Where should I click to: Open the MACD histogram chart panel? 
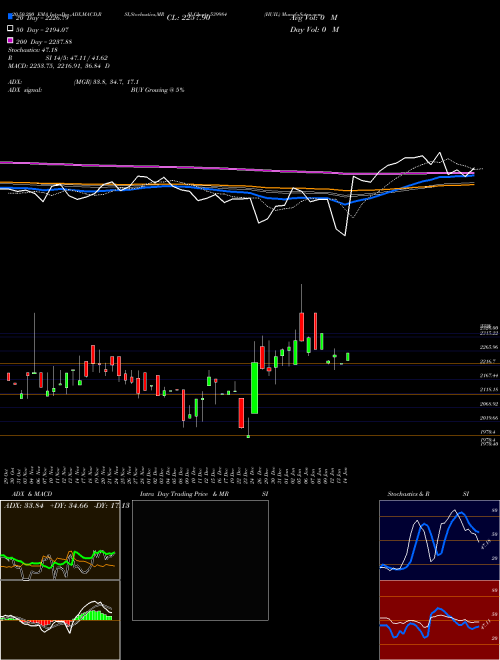point(60,620)
